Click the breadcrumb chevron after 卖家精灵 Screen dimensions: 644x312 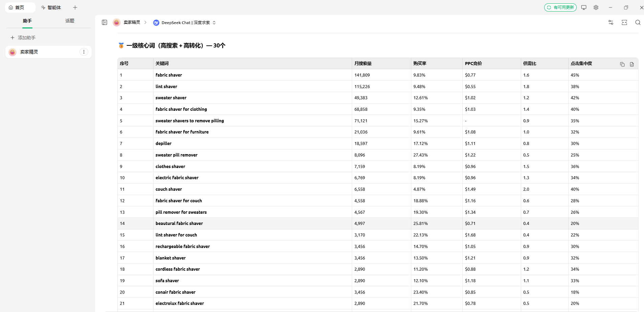[x=145, y=22]
